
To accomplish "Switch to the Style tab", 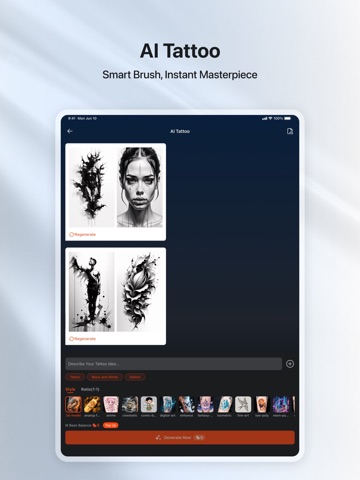I will click(70, 389).
